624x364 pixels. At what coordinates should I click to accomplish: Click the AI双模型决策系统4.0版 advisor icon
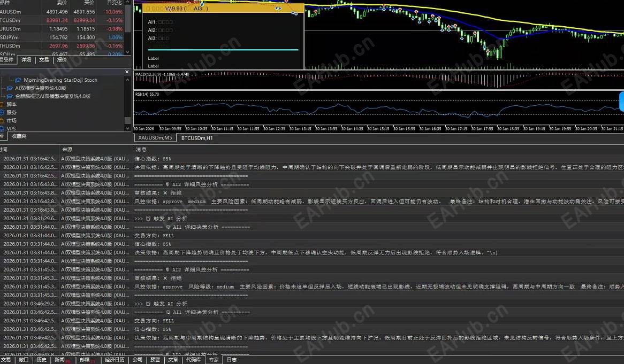pos(10,88)
